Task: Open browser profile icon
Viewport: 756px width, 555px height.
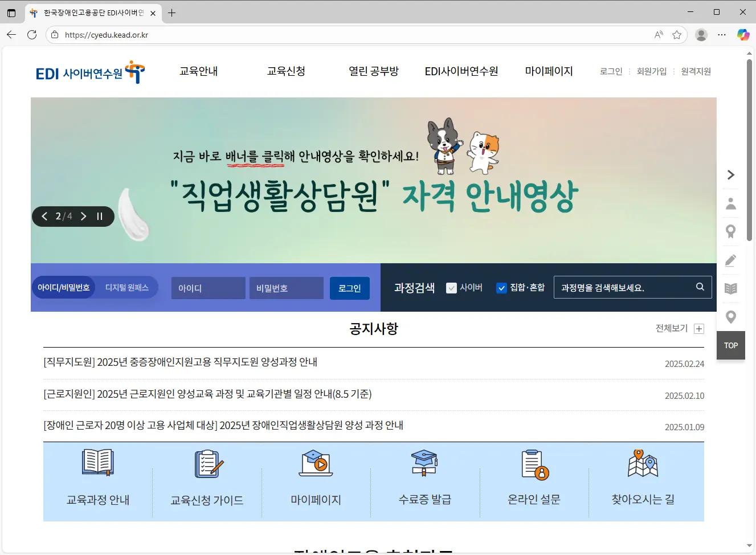Action: point(701,35)
